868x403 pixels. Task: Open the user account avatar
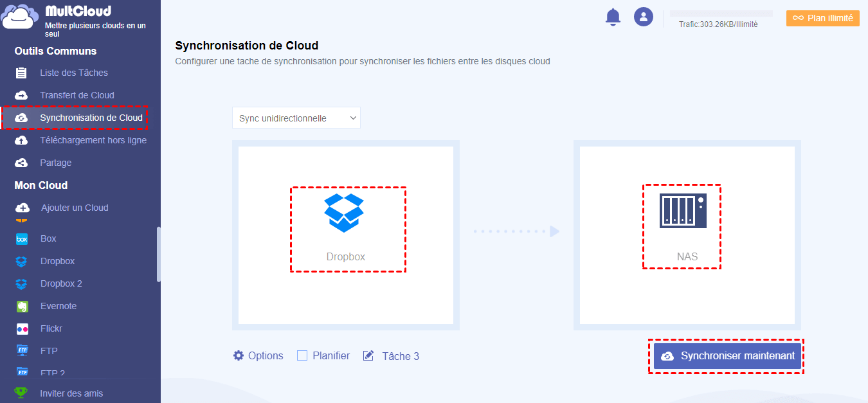tap(644, 17)
